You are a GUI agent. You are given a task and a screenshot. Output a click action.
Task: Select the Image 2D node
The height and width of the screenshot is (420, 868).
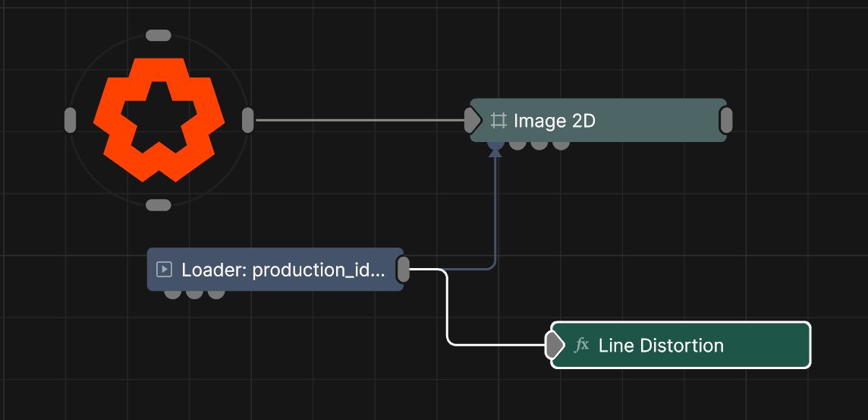[599, 120]
